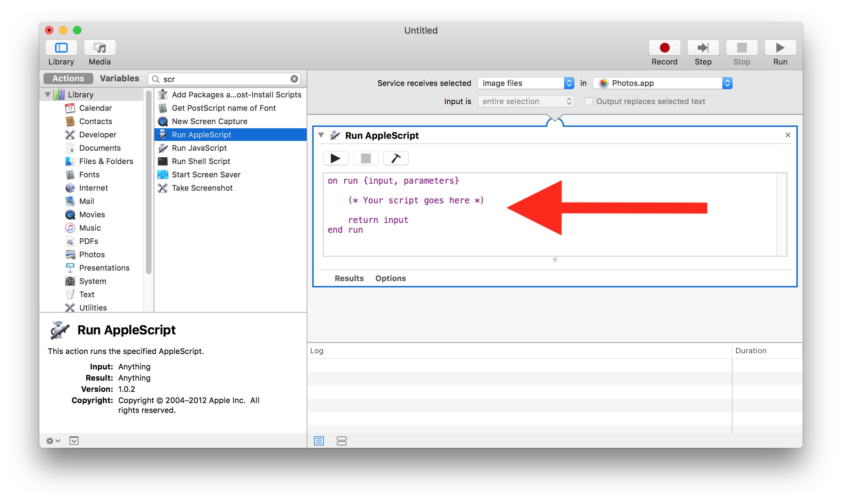
Task: Open the Media browser icon
Action: tap(100, 48)
